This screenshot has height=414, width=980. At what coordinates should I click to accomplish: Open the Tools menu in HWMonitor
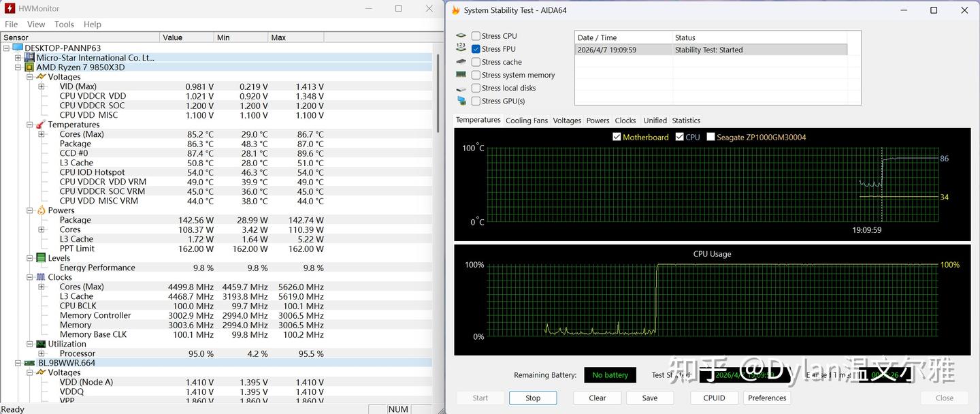point(64,25)
